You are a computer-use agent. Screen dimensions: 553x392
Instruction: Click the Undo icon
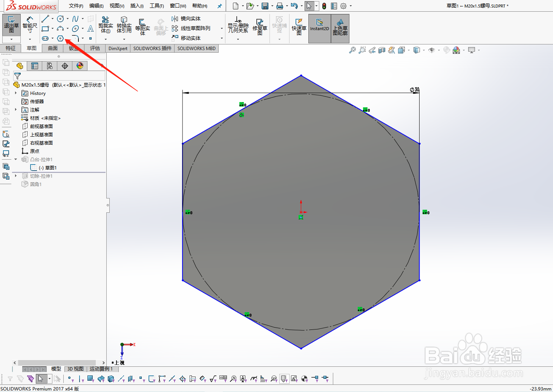tap(294, 6)
